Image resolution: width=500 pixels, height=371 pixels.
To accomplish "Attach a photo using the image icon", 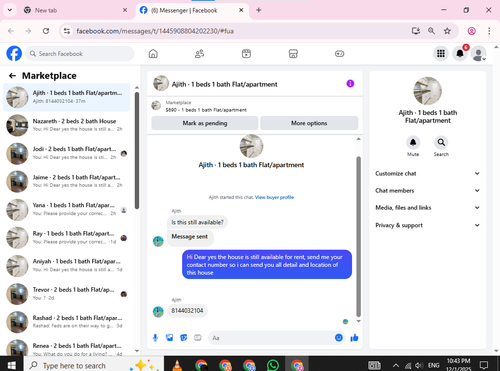I will (x=170, y=338).
